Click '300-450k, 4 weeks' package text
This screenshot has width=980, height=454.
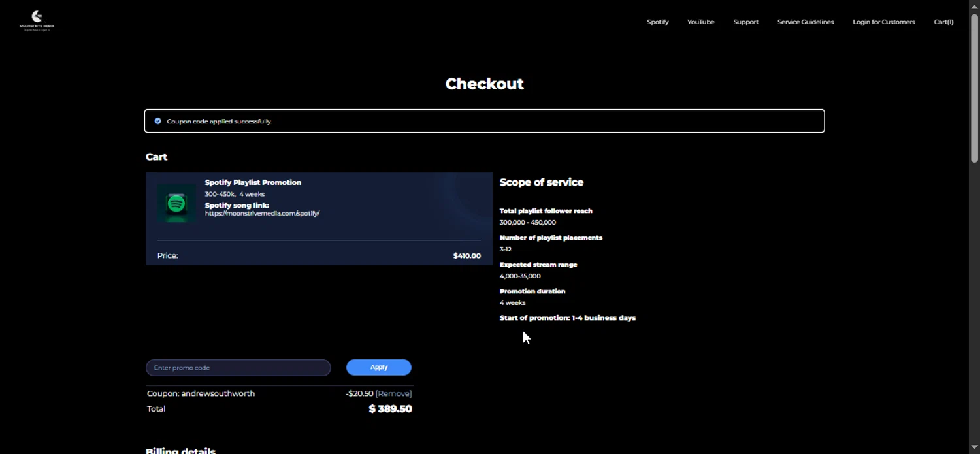235,194
